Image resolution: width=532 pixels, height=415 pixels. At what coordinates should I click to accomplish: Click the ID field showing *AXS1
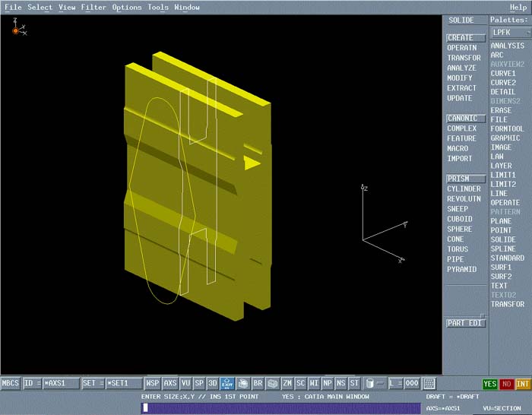pos(61,384)
